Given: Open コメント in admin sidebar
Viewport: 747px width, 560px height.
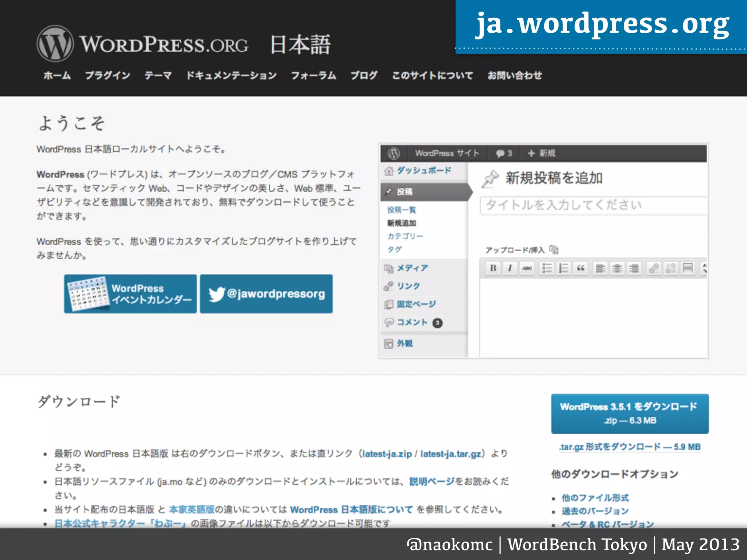Looking at the screenshot, I should tap(424, 322).
